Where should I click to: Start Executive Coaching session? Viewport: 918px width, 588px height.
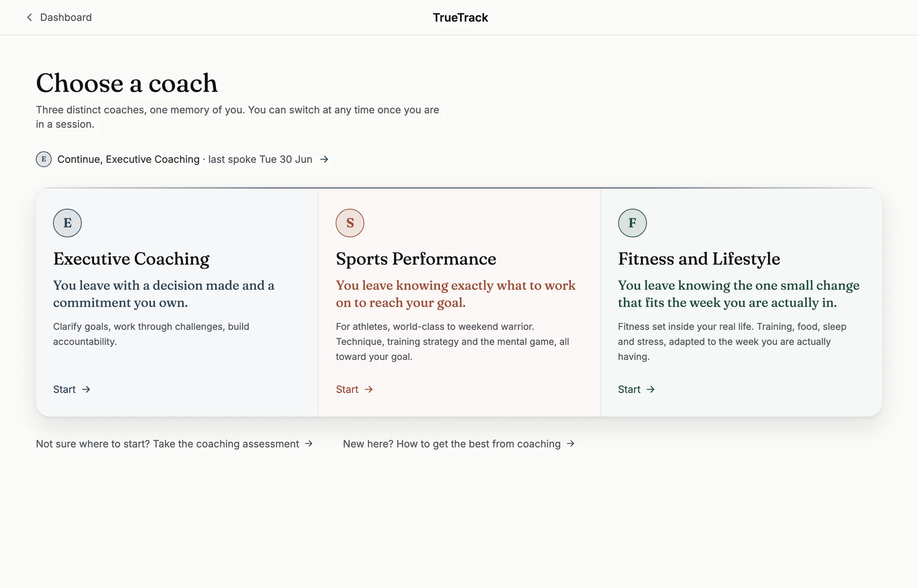[72, 389]
